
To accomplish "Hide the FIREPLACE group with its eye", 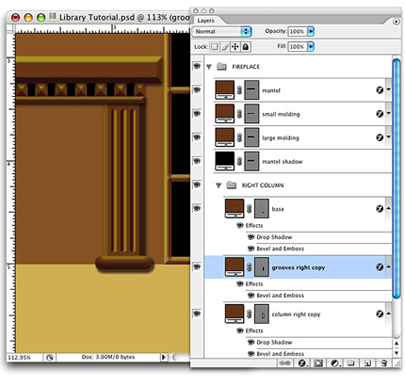I will coord(197,66).
